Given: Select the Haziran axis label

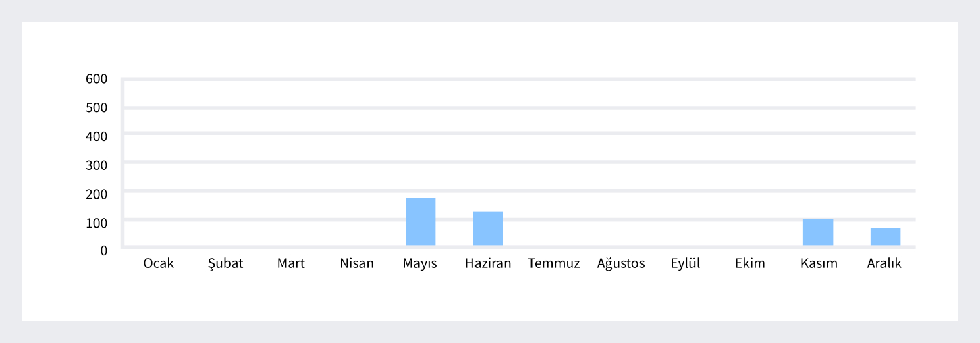Looking at the screenshot, I should (x=488, y=263).
